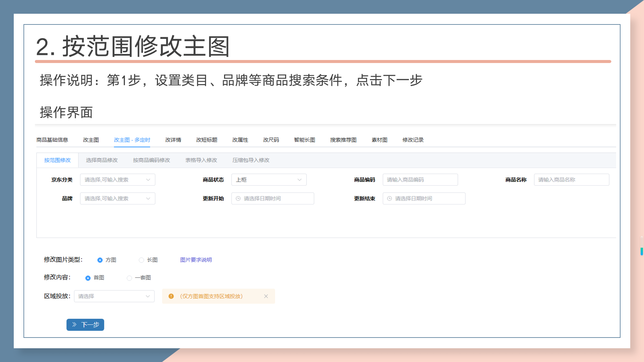
Task: Click the scrollbar thumb on right edge
Action: (x=641, y=251)
